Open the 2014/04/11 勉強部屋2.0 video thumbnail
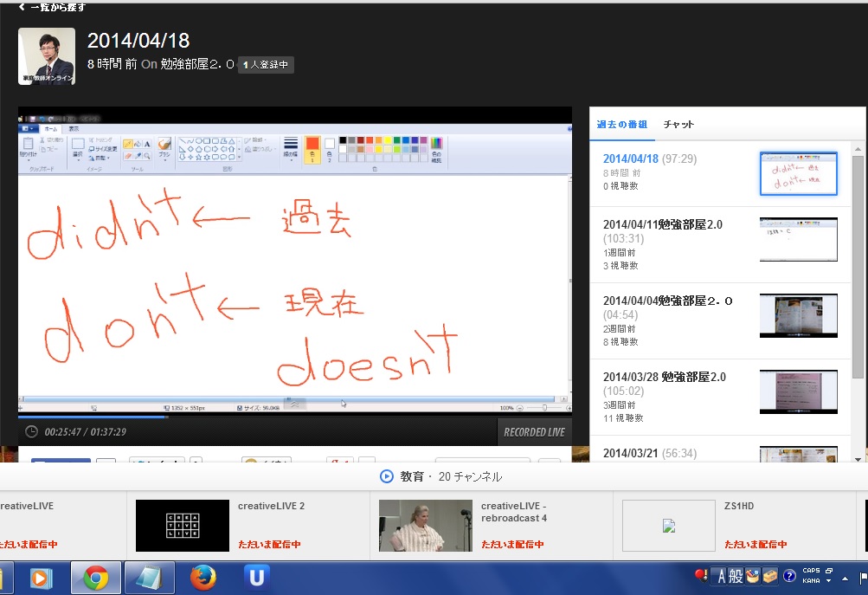 798,239
